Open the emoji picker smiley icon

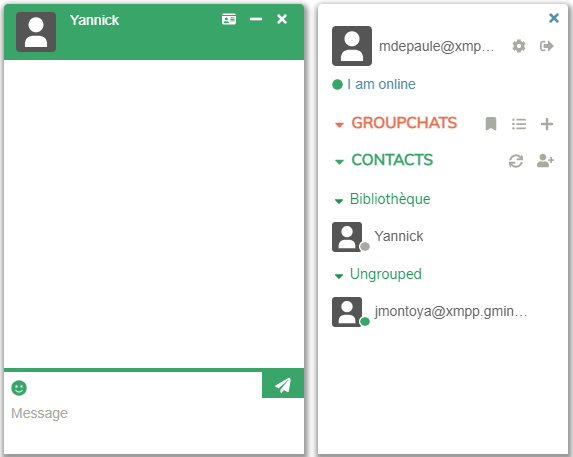19,388
